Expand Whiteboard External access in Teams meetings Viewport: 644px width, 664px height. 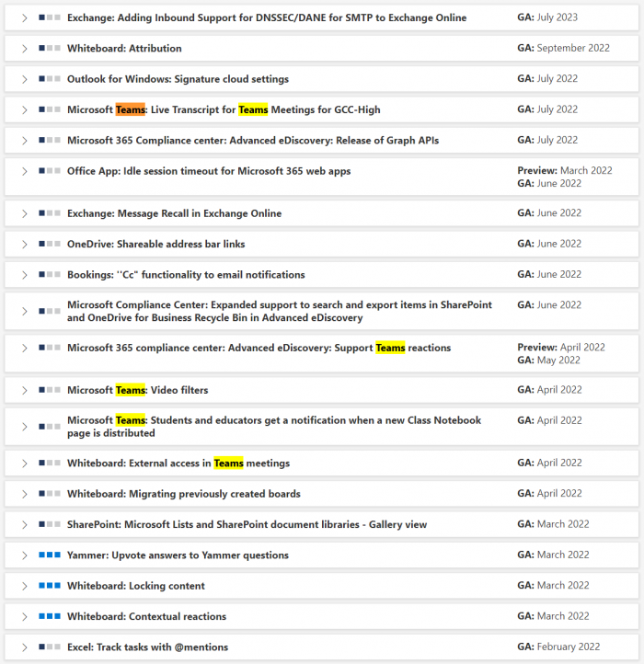click(x=25, y=464)
